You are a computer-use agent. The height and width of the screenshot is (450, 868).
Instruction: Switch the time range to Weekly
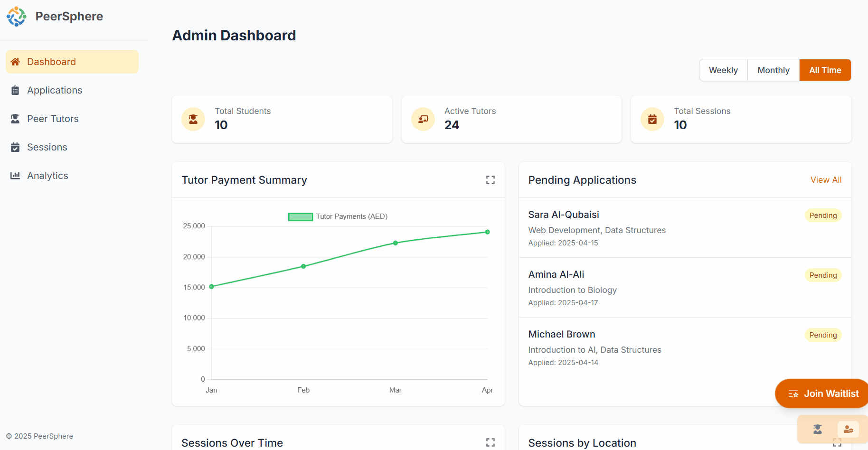pos(723,70)
